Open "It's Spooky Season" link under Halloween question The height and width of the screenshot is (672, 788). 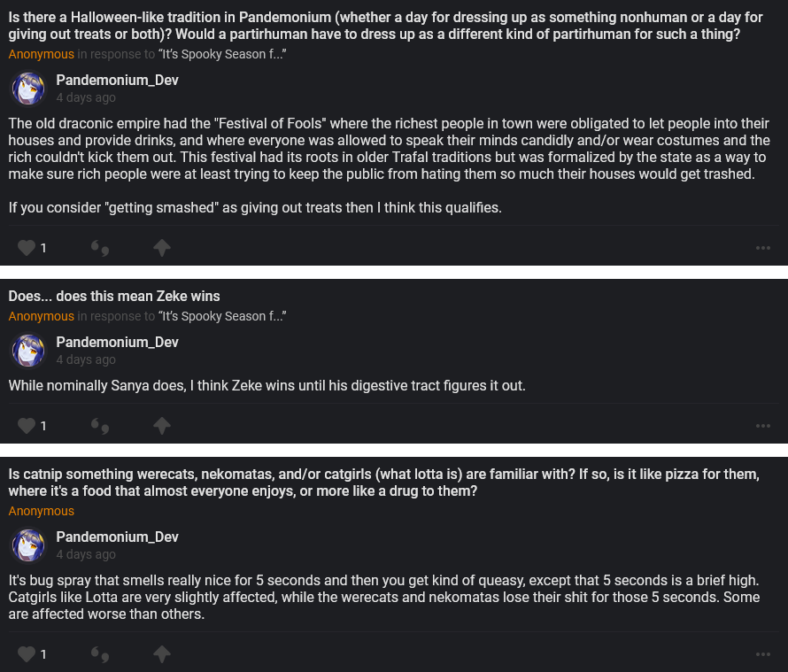pyautogui.click(x=221, y=54)
